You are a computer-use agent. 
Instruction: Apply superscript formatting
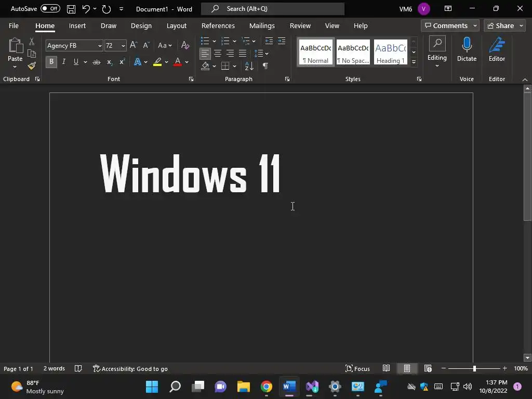click(x=122, y=62)
